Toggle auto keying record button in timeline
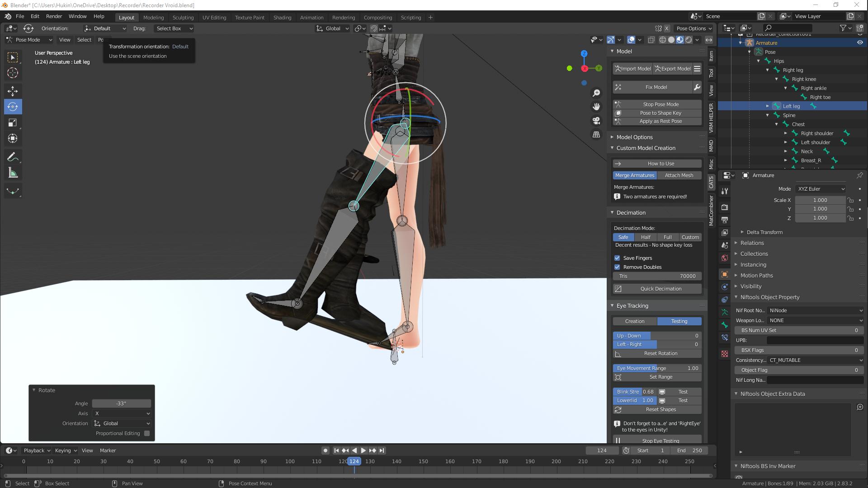 325,450
